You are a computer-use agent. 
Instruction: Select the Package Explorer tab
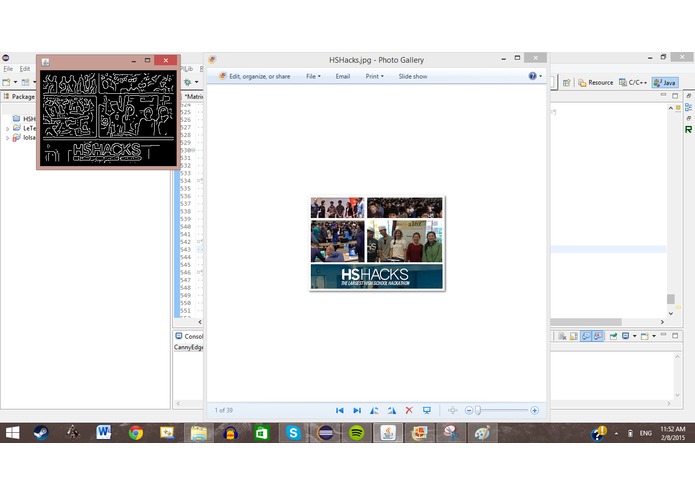[19, 97]
